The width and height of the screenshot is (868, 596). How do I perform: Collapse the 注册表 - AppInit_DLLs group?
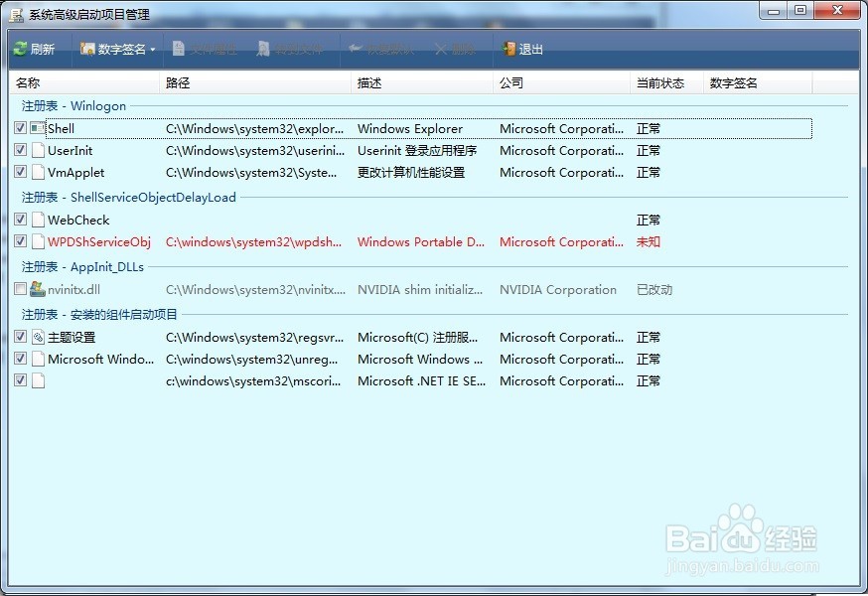click(82, 267)
